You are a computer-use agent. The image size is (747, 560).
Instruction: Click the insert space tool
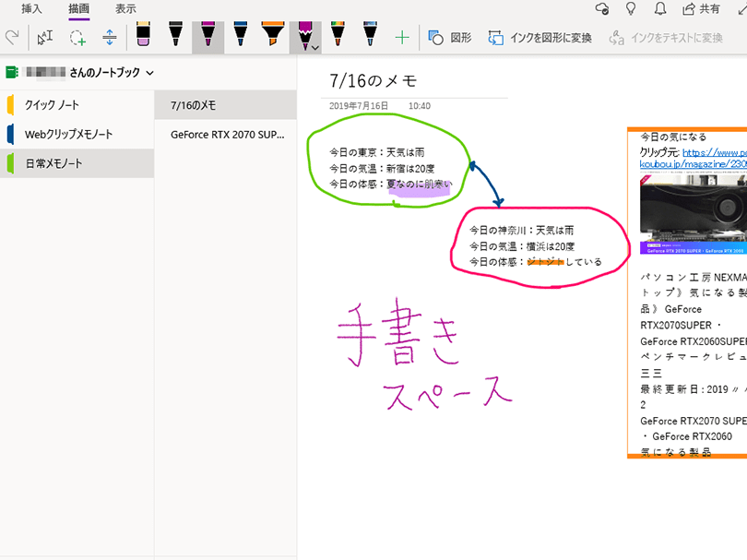click(110, 38)
